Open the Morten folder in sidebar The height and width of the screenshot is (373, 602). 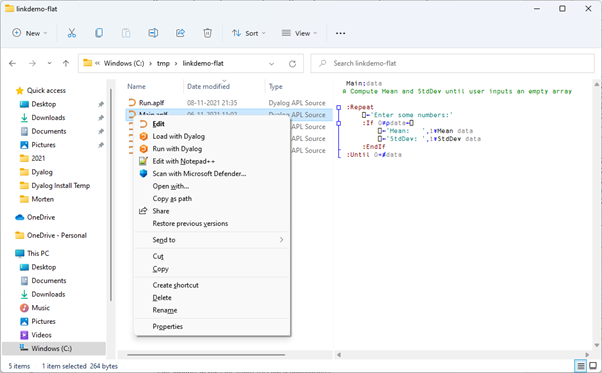43,199
